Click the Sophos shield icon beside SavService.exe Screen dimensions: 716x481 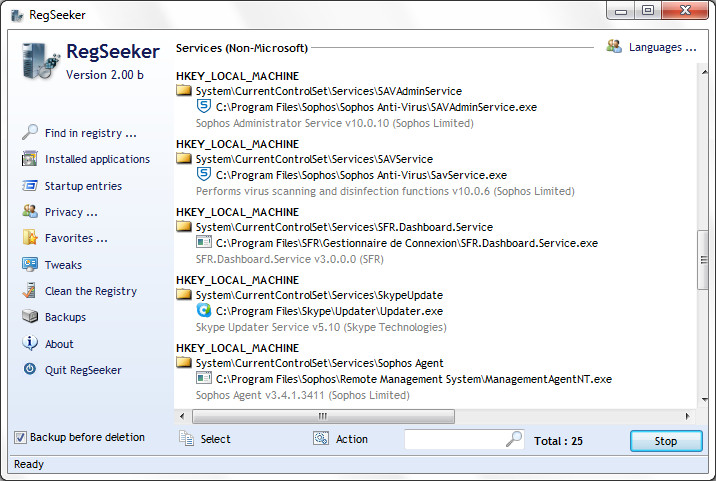204,174
